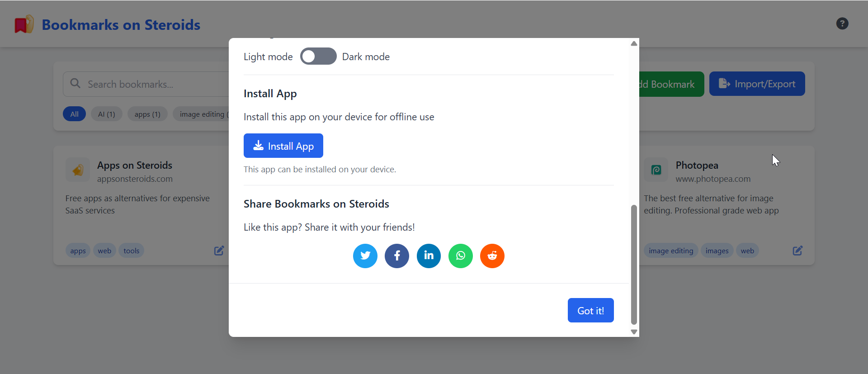Open the Apps on Steroids bookmark title

[x=135, y=165]
